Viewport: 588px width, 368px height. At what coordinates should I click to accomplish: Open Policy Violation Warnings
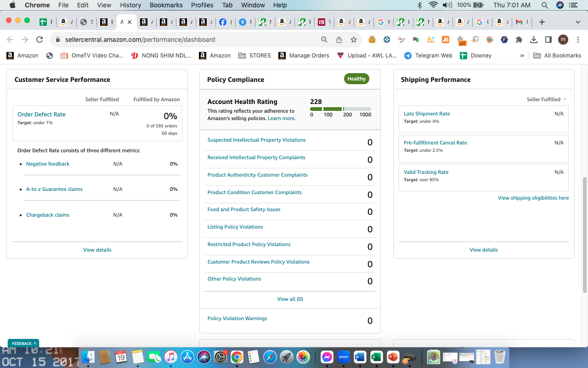coord(237,318)
